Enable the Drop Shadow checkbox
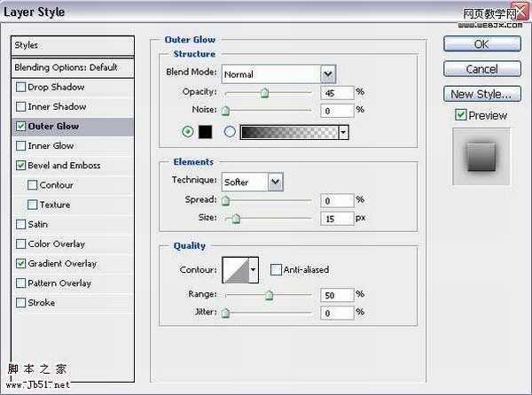The image size is (532, 395). [20, 88]
